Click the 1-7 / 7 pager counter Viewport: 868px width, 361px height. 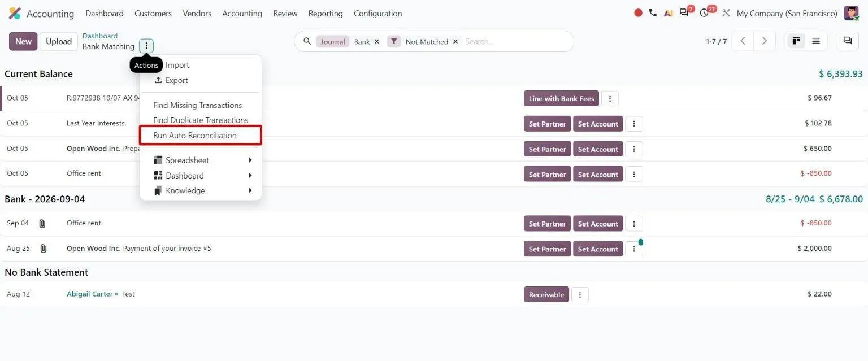click(x=716, y=41)
